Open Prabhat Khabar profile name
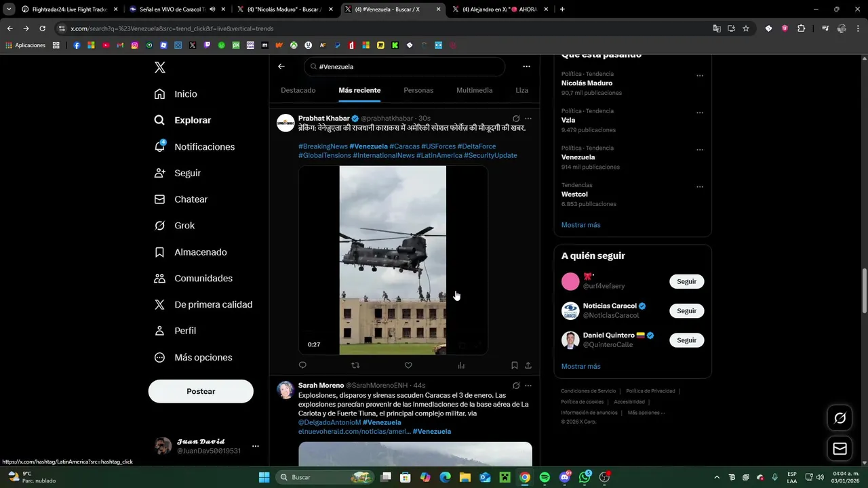868x488 pixels. (x=324, y=118)
